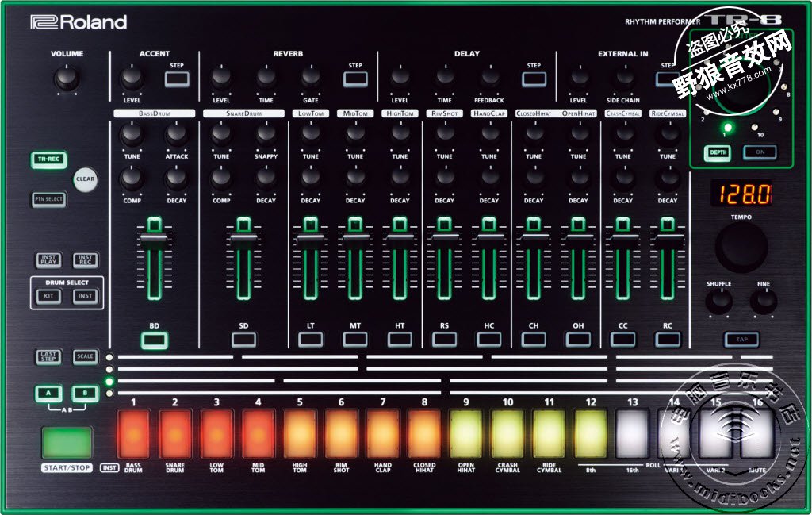Screen dimensions: 812x515
Task: Tap step pad 8 Closed Hihat
Action: tap(425, 434)
